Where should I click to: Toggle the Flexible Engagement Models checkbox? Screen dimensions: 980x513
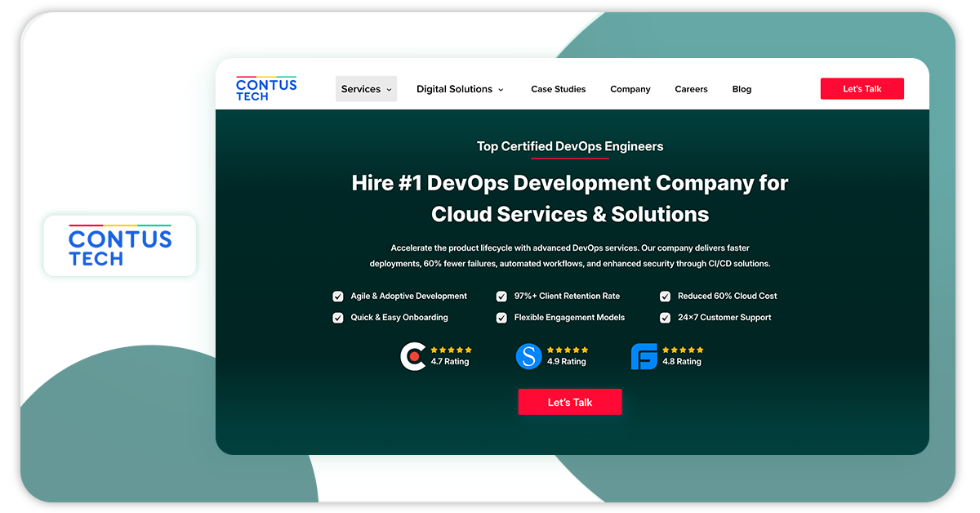coord(501,318)
